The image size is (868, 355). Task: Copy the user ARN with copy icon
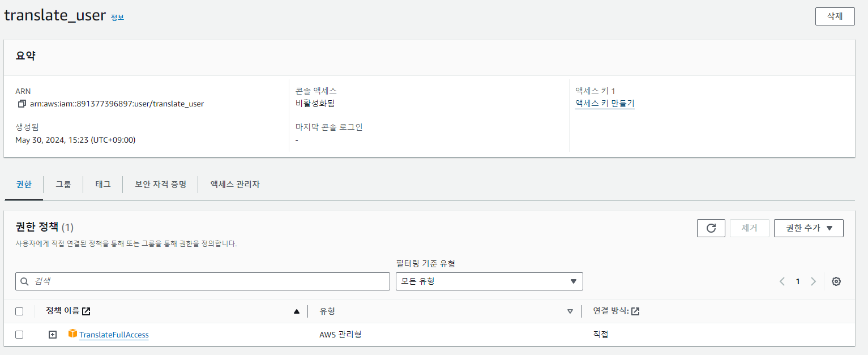click(22, 104)
